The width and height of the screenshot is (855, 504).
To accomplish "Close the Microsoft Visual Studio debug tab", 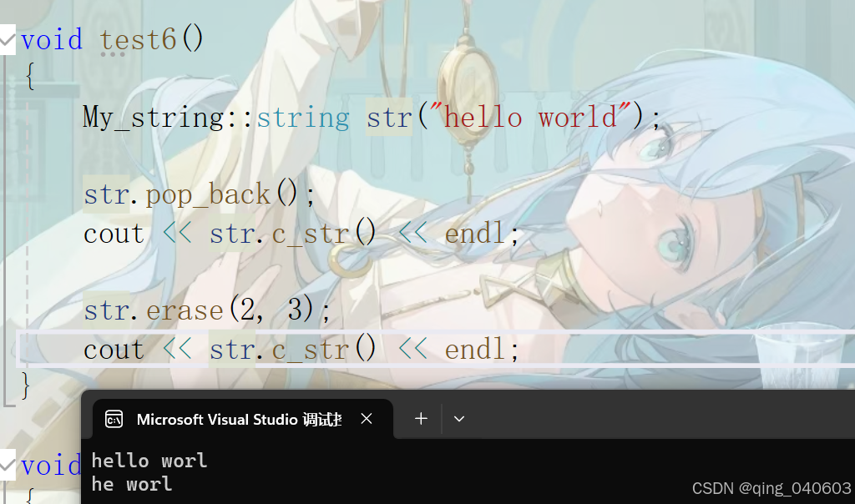I will [367, 418].
